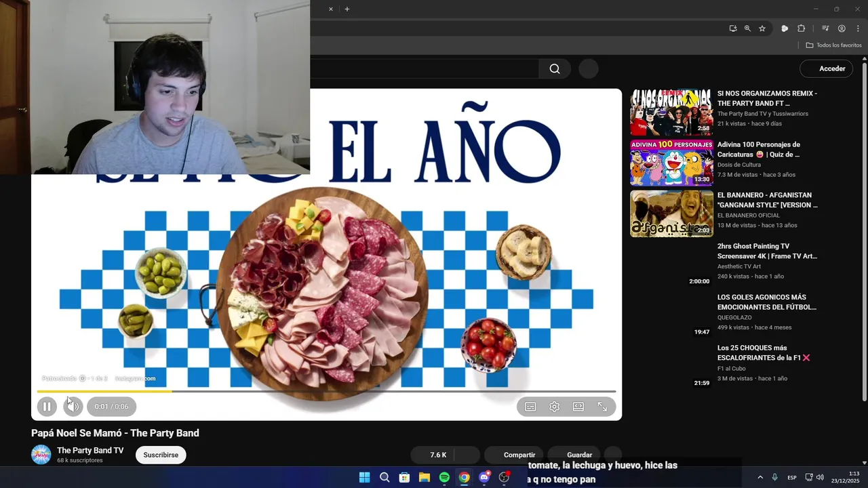Open File Explorer from the taskbar
868x488 pixels.
425,477
